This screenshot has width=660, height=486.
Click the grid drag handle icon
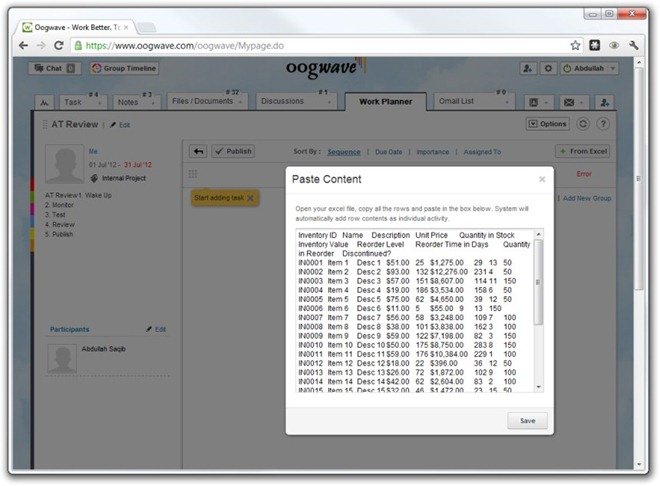(x=193, y=174)
